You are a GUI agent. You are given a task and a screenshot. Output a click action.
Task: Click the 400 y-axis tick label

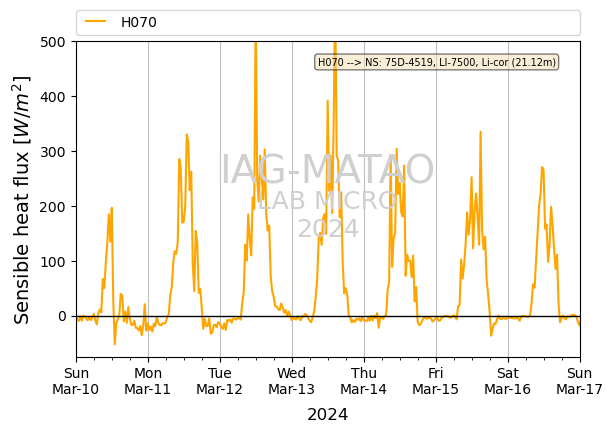pos(53,97)
